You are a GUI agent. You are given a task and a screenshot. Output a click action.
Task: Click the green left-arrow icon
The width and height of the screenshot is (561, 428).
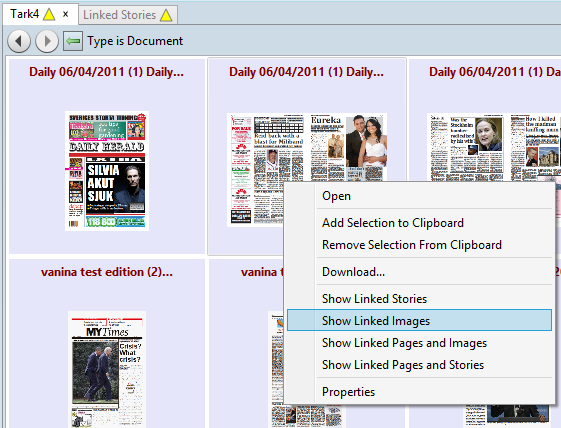(x=73, y=41)
